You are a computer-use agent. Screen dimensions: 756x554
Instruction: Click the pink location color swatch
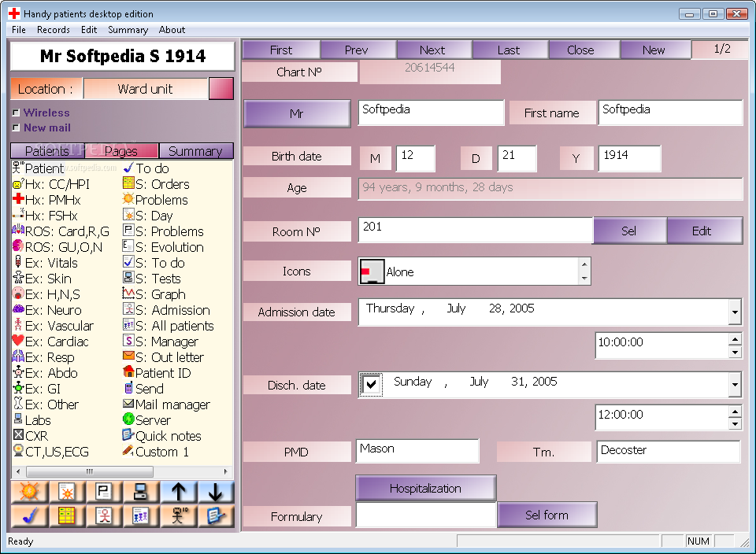pos(221,89)
